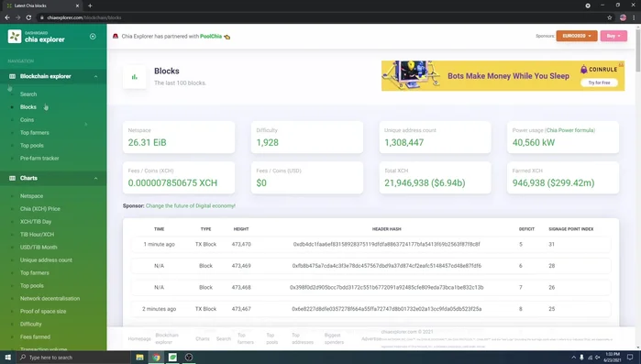The height and width of the screenshot is (364, 641).
Task: Open header hash of block 473,468
Action: pos(386,287)
